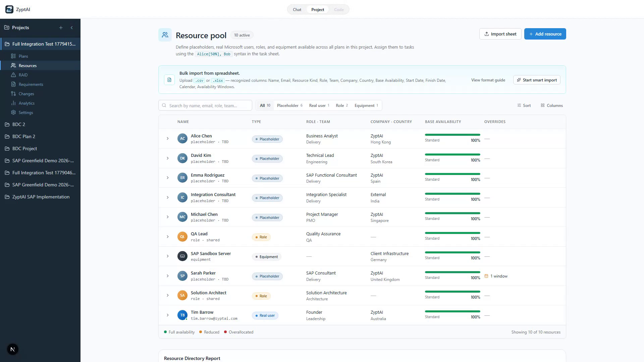
Task: Open the N badge at bottom left
Action: [x=13, y=349]
